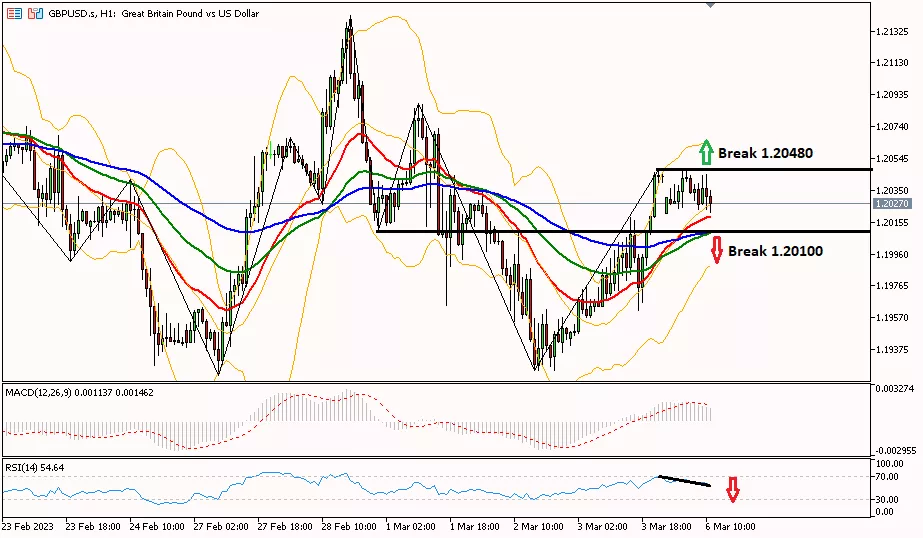Click the '23 Feb 2023' date axis label

pyautogui.click(x=27, y=526)
